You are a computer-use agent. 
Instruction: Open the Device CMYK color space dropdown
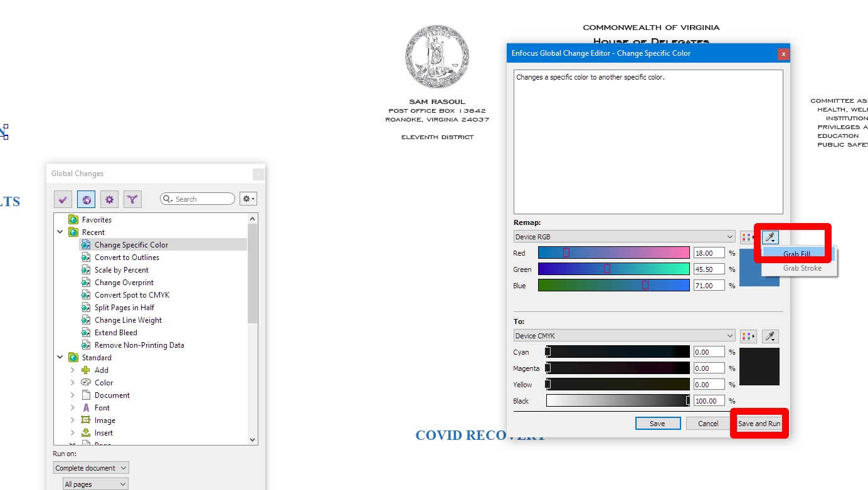click(624, 336)
